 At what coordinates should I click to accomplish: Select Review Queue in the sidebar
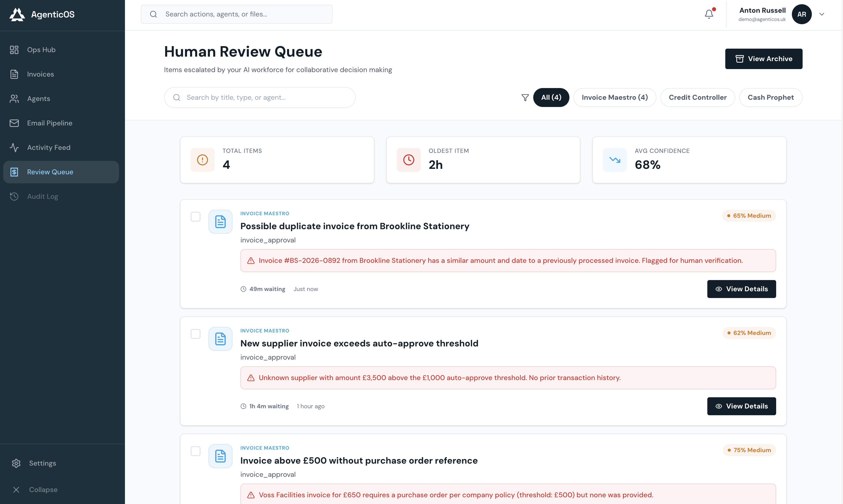coord(61,172)
